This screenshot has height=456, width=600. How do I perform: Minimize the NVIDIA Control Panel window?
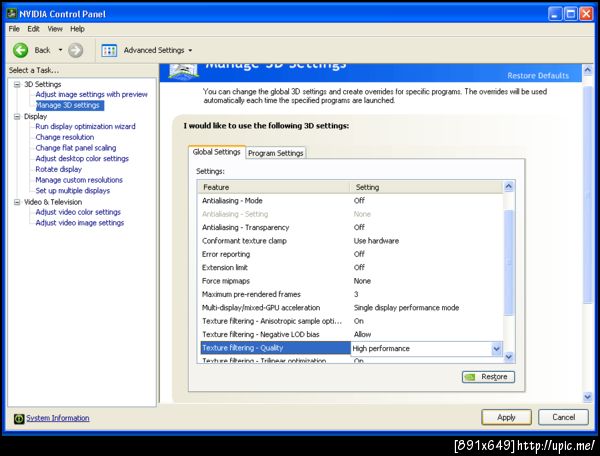coord(555,14)
